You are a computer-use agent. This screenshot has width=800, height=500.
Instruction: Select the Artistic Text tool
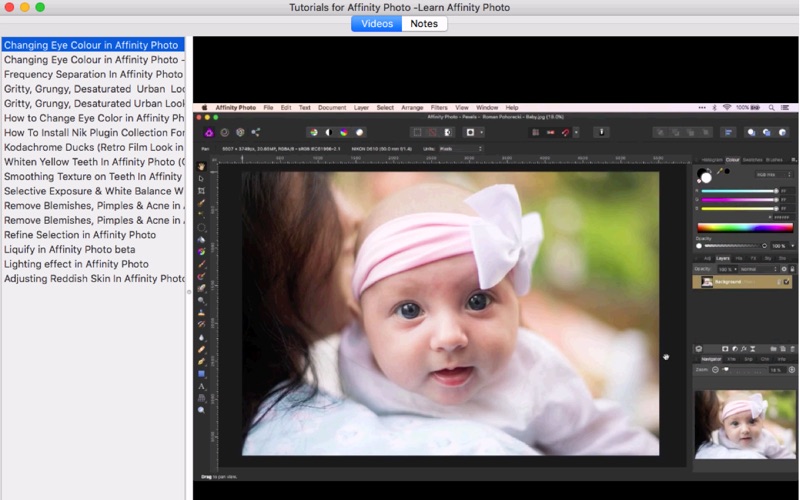click(x=202, y=386)
